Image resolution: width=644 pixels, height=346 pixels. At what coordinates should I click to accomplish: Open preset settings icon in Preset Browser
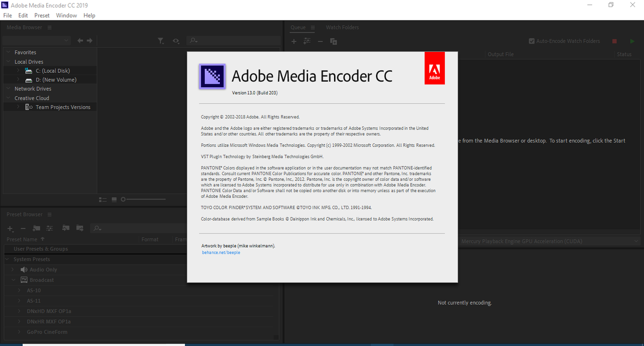pyautogui.click(x=49, y=228)
